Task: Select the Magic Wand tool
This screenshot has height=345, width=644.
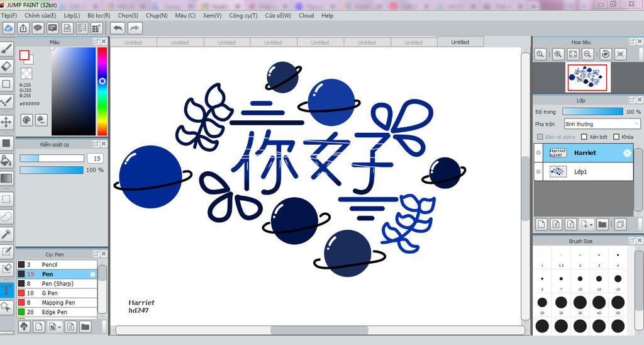Action: pos(6,234)
